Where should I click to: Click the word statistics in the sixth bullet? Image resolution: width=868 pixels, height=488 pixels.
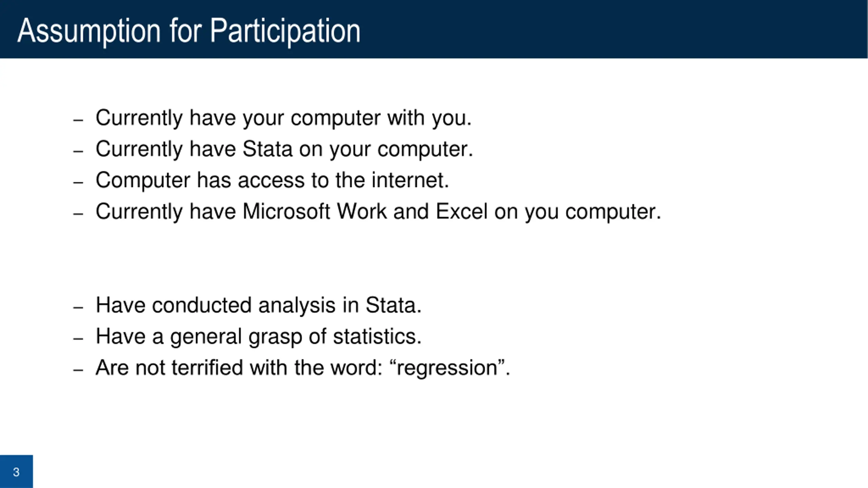click(x=377, y=337)
